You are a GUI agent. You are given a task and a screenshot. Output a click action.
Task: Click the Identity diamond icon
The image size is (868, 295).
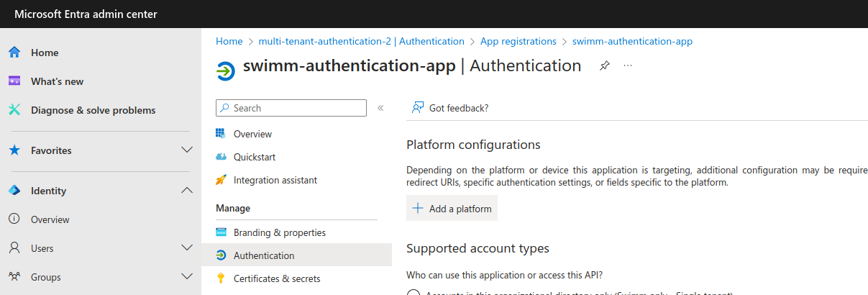[14, 191]
